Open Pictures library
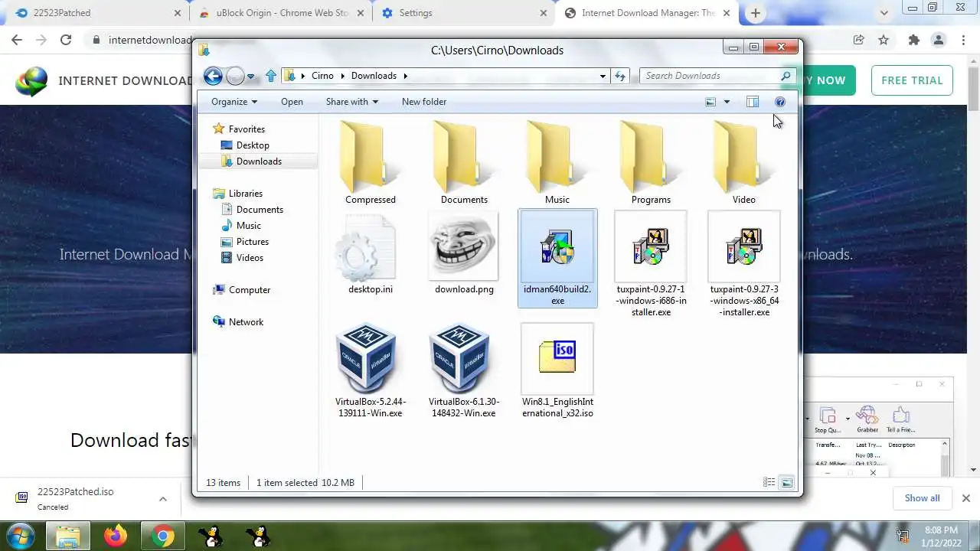This screenshot has width=980, height=551. coord(245,242)
